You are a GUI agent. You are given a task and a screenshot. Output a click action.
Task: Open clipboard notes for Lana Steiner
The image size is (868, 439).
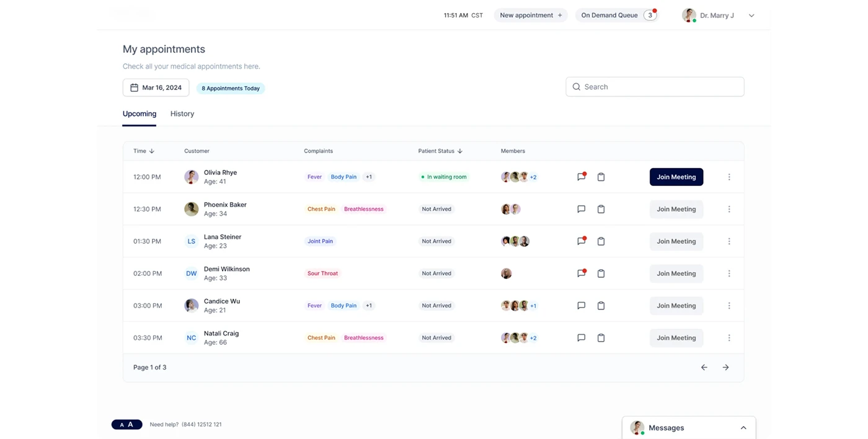pyautogui.click(x=601, y=241)
